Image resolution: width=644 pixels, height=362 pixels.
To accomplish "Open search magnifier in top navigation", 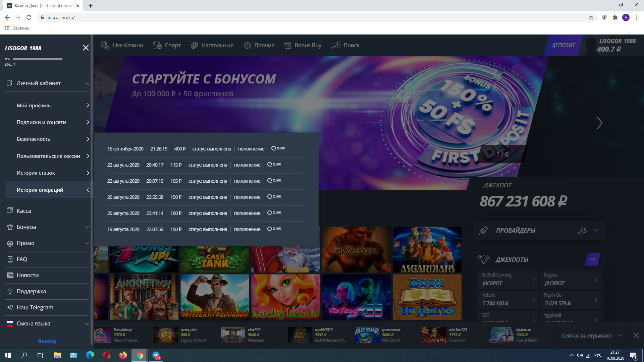I will pyautogui.click(x=336, y=45).
